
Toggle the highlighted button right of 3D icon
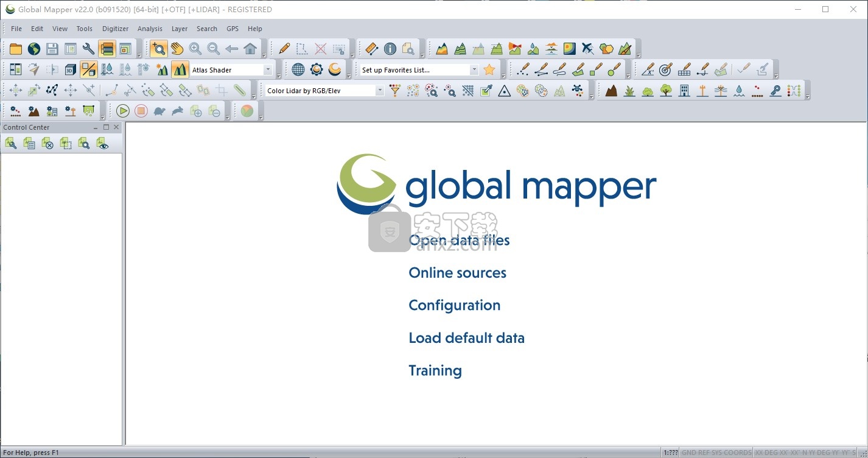point(89,69)
